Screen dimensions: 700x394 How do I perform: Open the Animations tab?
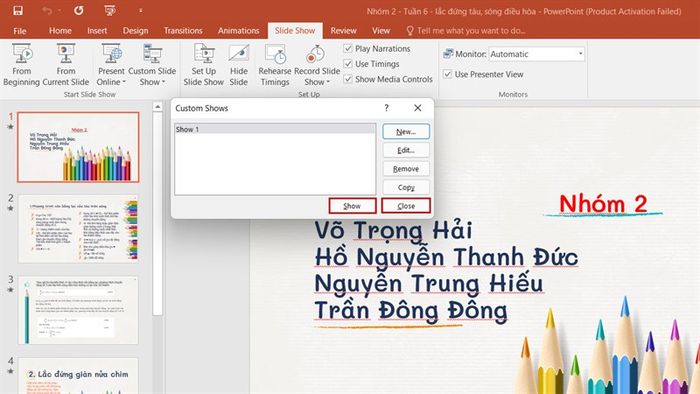click(x=238, y=31)
